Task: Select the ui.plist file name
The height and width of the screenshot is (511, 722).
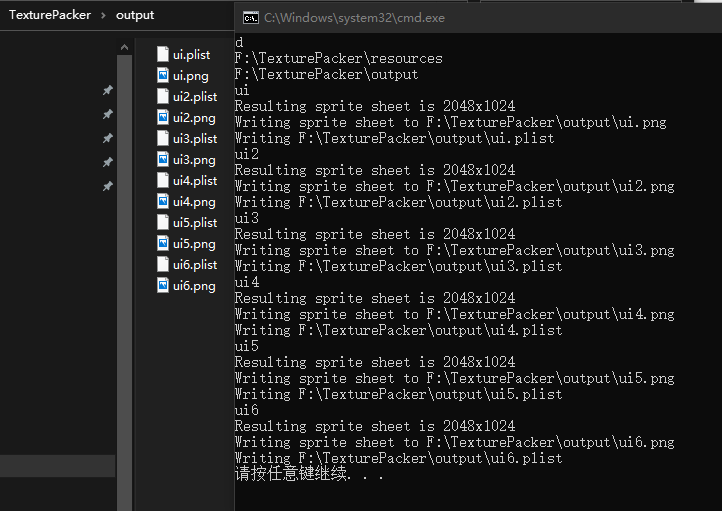Action: click(x=191, y=55)
